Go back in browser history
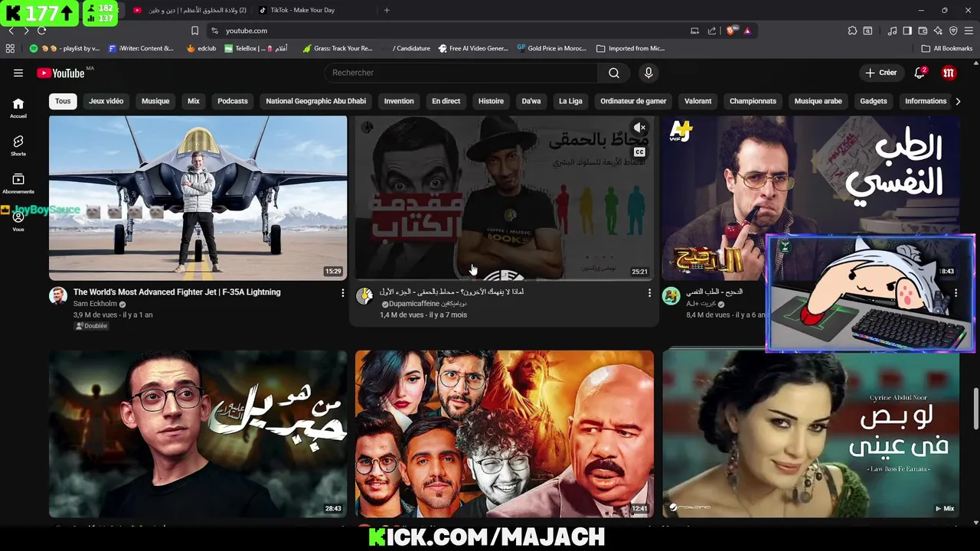This screenshot has height=551, width=980. (11, 31)
